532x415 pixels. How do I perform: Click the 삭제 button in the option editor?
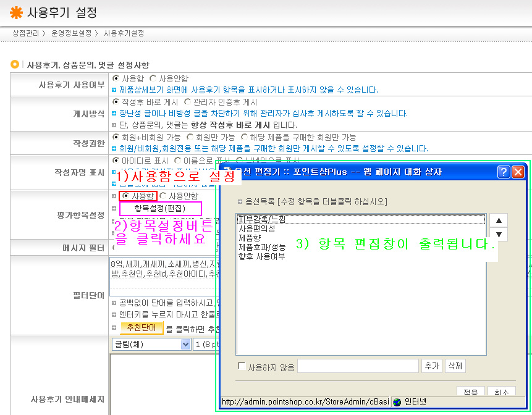[455, 366]
